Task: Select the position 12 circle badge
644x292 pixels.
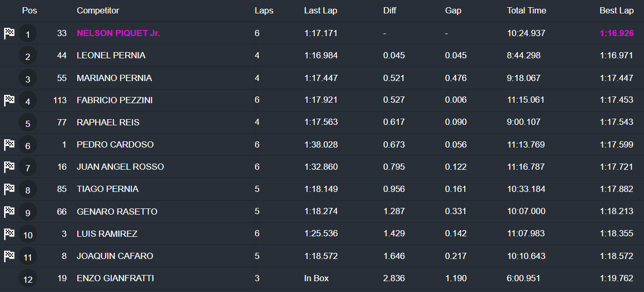Action: point(28,279)
